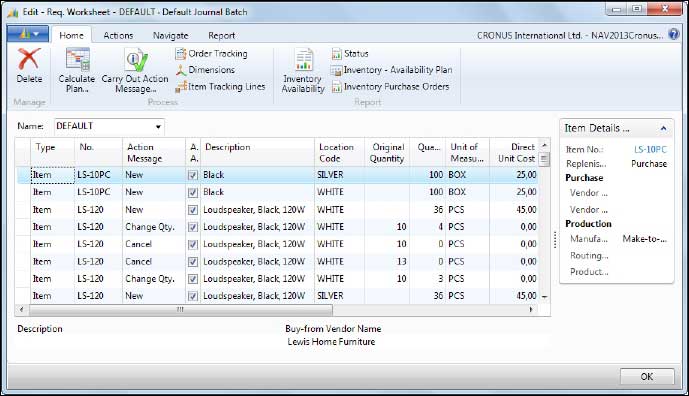Click the Description column header
The image size is (689, 396).
pyautogui.click(x=257, y=153)
